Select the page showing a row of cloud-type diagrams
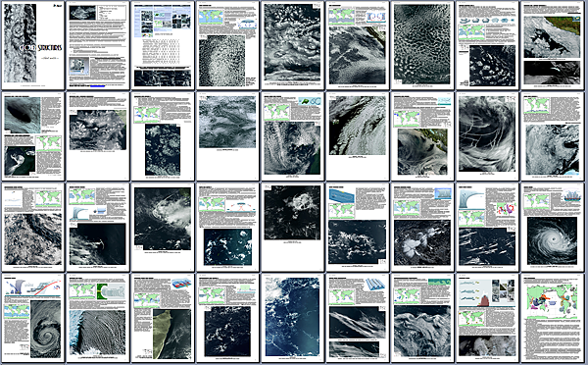588x365 pixels. click(487, 45)
